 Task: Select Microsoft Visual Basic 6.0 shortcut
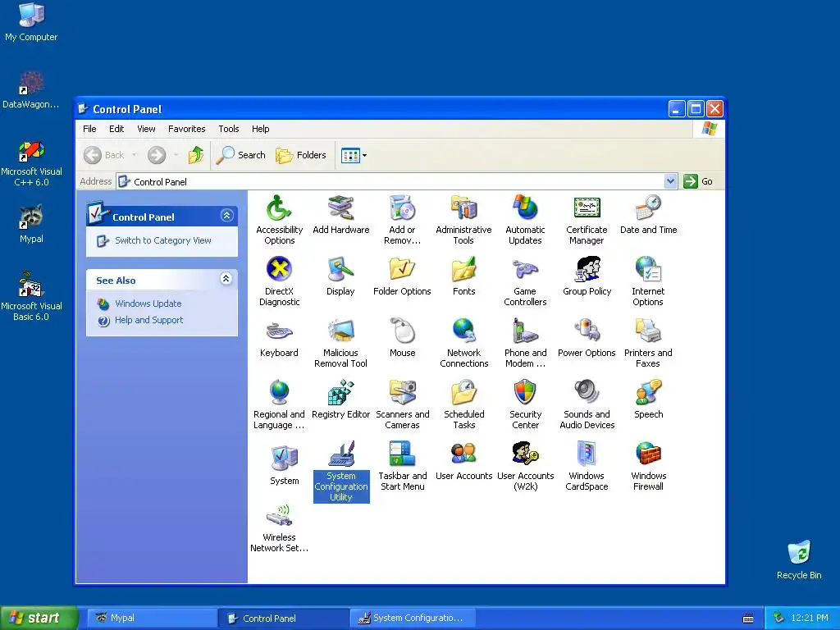31,295
